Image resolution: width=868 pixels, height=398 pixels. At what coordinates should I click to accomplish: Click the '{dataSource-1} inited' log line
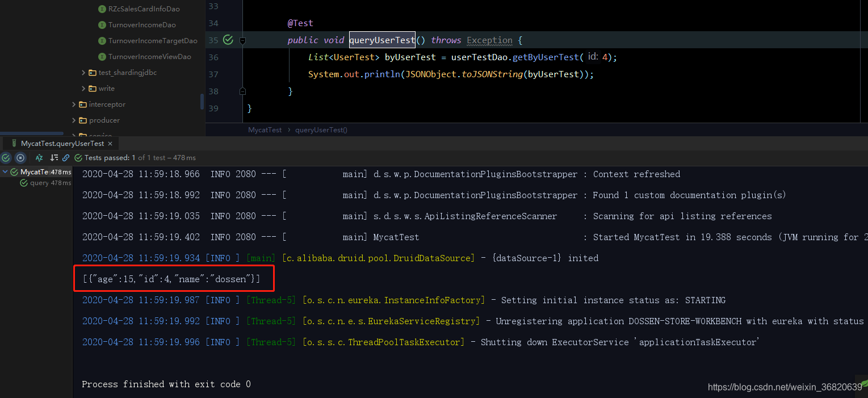coord(340,258)
